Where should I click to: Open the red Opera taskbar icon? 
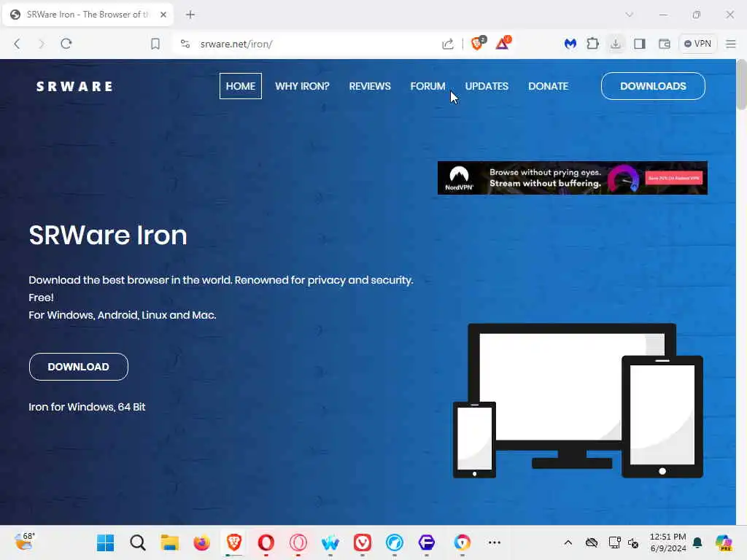click(x=266, y=542)
